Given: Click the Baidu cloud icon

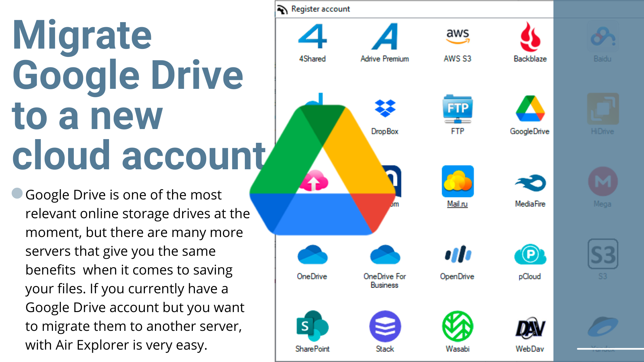Looking at the screenshot, I should pos(603,36).
